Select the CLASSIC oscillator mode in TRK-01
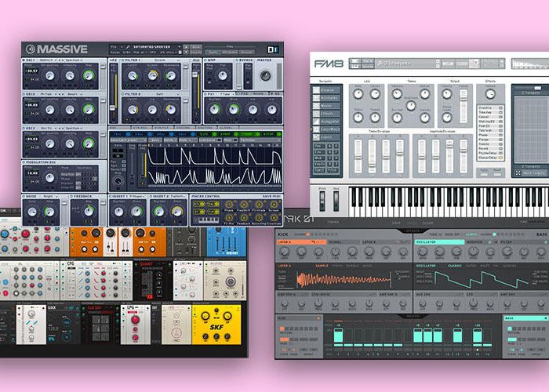Viewport: 549px width, 392px height. coord(455,266)
